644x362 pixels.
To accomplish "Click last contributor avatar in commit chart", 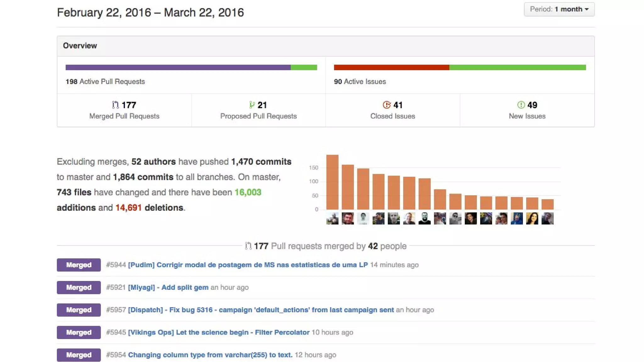I will tap(547, 218).
